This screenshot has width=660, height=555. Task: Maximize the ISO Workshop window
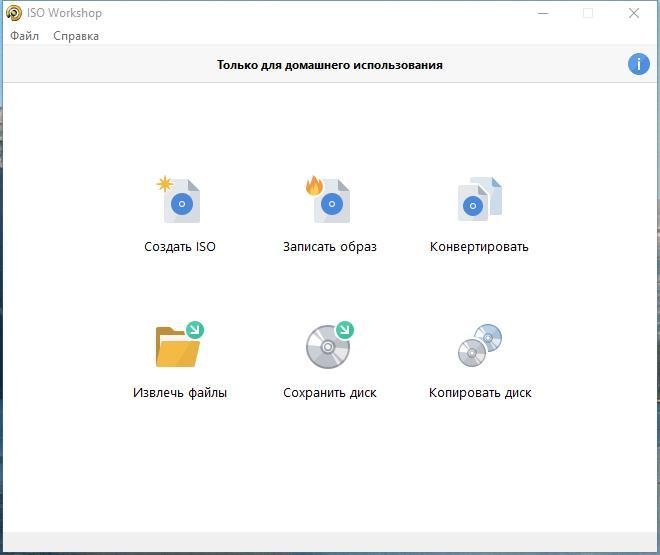(588, 13)
